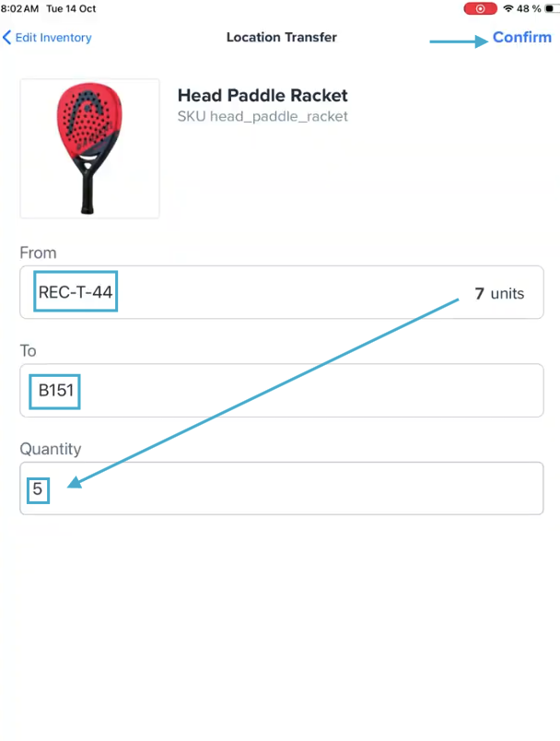560x741 pixels.
Task: Tap the 8:02 AM clock
Action: (x=19, y=8)
